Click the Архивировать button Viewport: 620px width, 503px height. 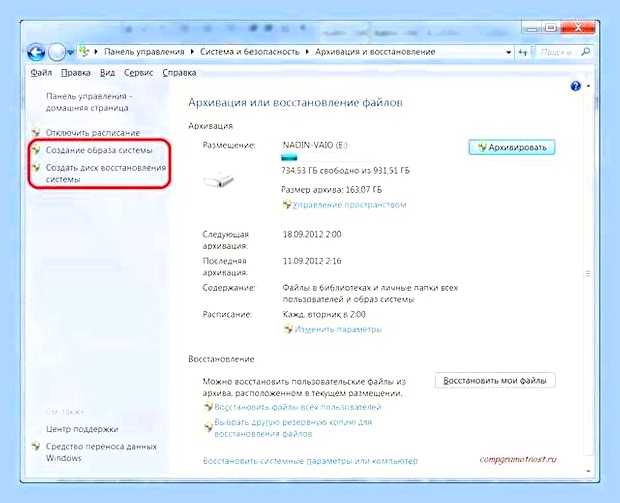click(512, 147)
